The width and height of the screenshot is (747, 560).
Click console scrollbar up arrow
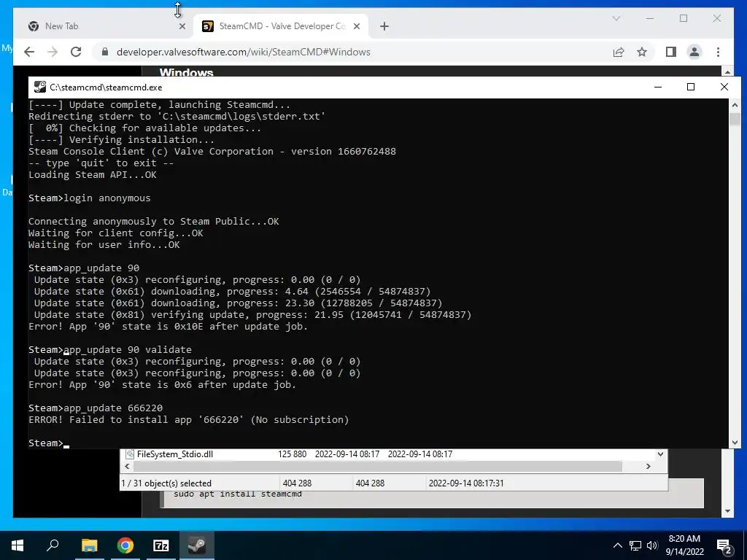[735, 105]
